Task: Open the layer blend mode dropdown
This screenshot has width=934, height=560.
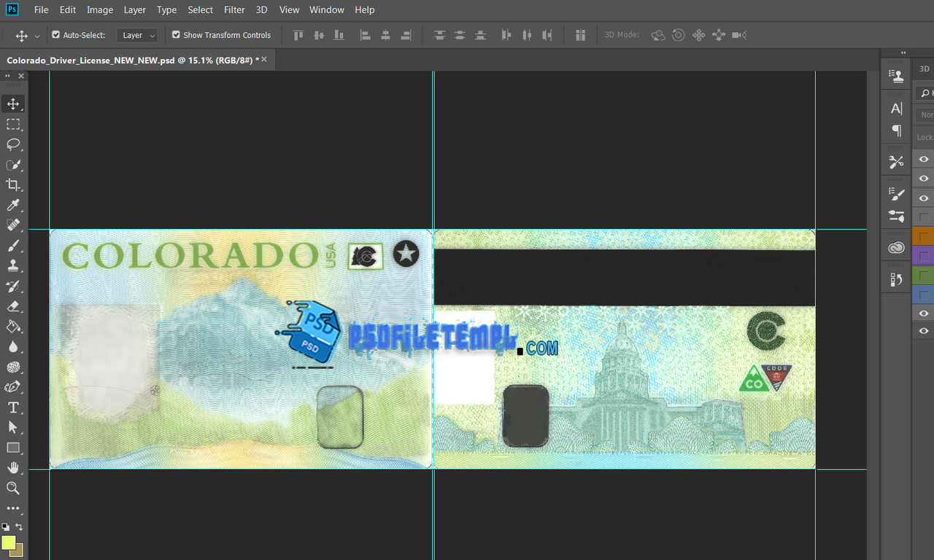Action: (925, 114)
